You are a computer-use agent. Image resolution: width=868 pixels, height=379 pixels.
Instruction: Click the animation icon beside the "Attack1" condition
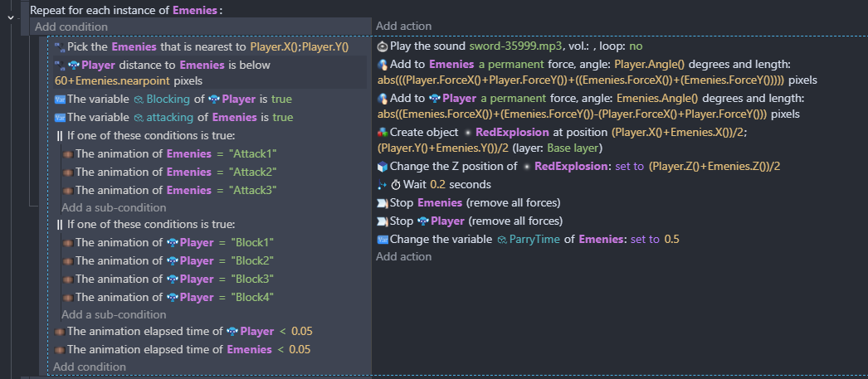click(x=69, y=153)
